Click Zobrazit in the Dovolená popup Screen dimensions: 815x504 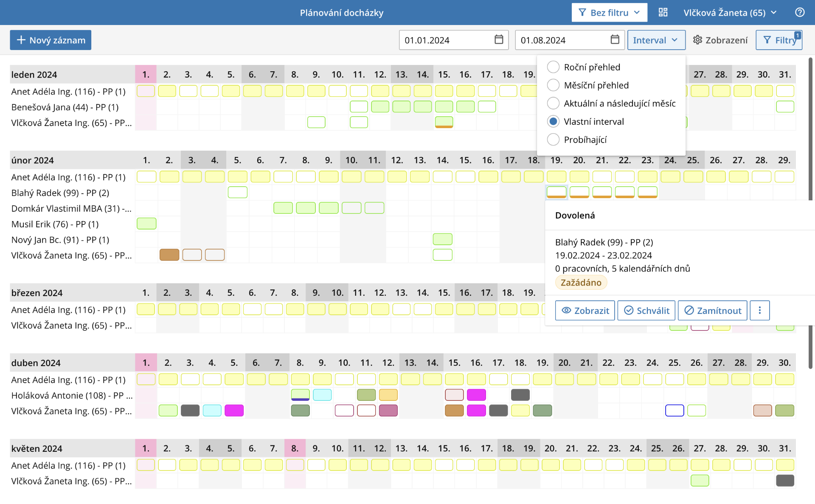point(585,311)
